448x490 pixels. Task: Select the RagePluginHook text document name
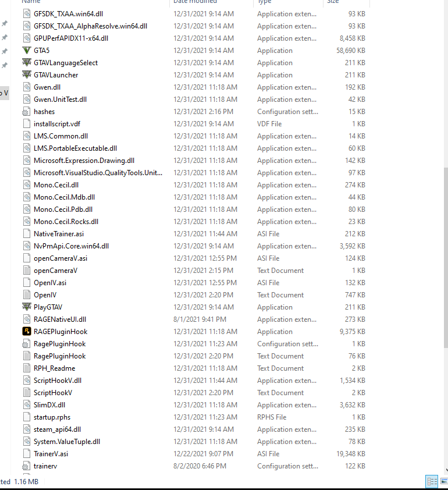pos(60,356)
